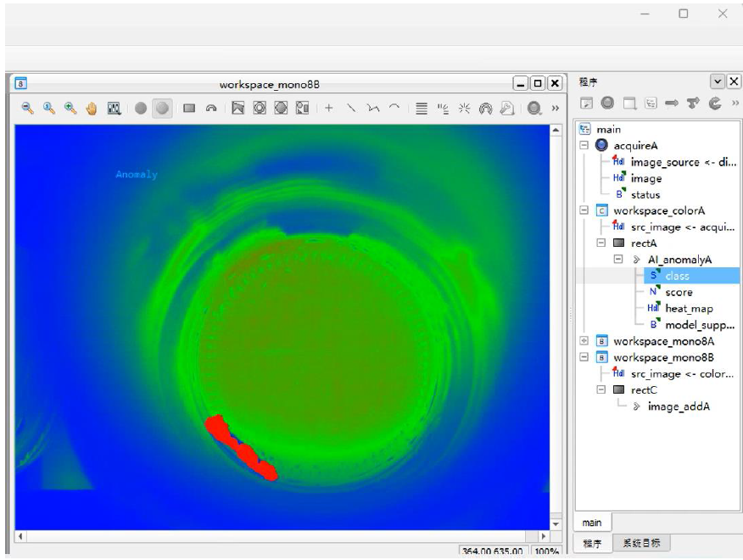Select the curved arc line tool
This screenshot has width=743, height=560.
click(394, 107)
